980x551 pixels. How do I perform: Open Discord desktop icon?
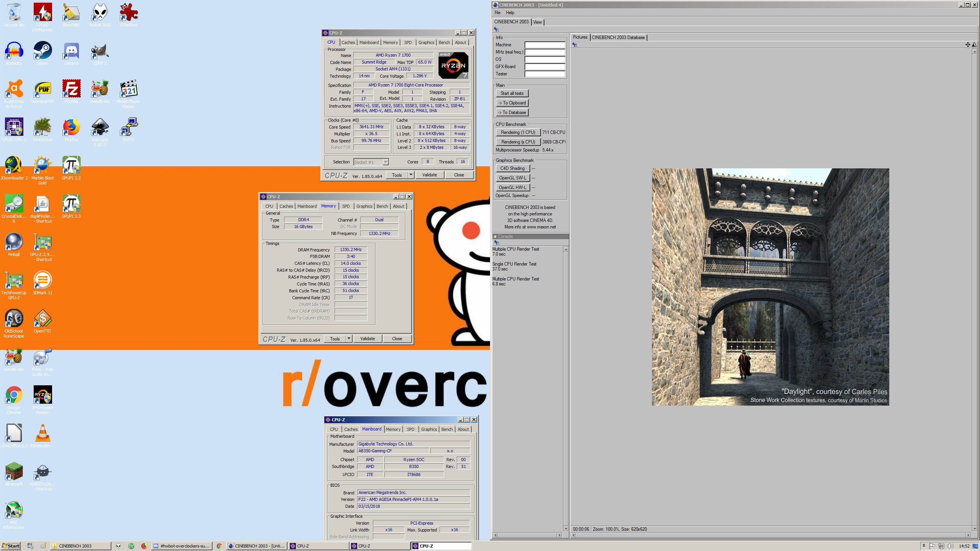tap(71, 53)
